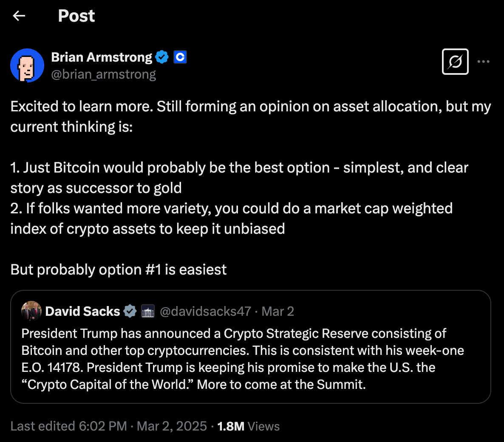Visit the @brian_armstrong handle
504x442 pixels.
click(x=104, y=74)
